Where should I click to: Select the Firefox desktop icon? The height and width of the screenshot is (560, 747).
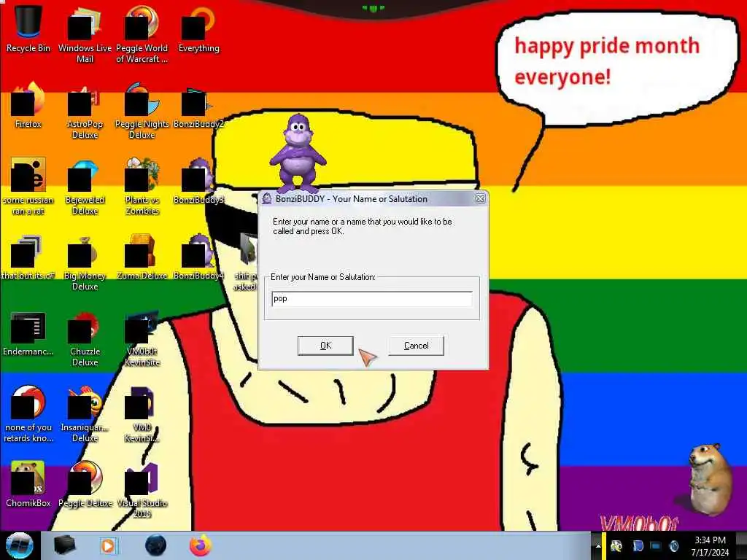coord(28,105)
